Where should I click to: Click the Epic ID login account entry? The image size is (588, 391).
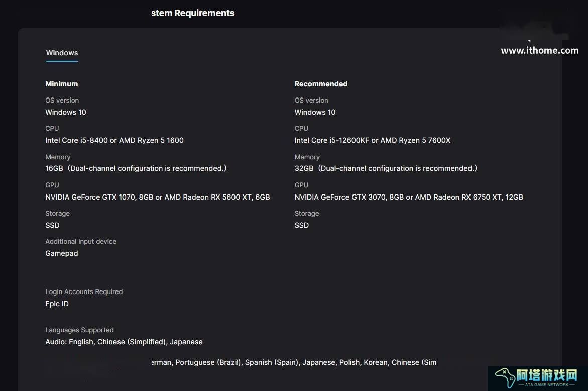tap(57, 304)
